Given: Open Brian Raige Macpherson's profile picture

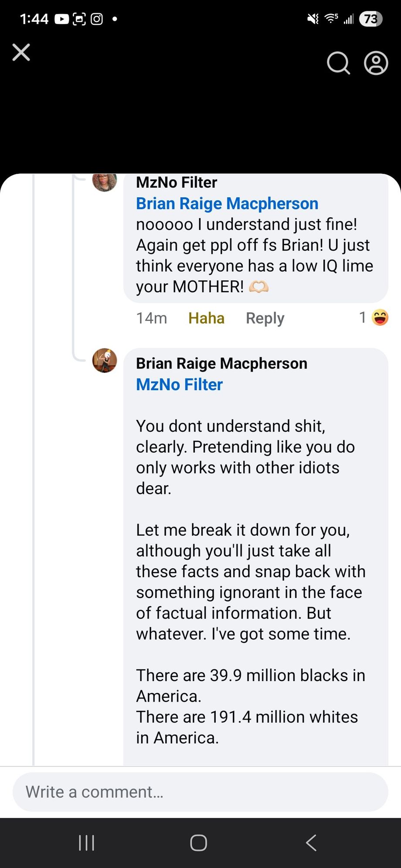Looking at the screenshot, I should tap(105, 361).
